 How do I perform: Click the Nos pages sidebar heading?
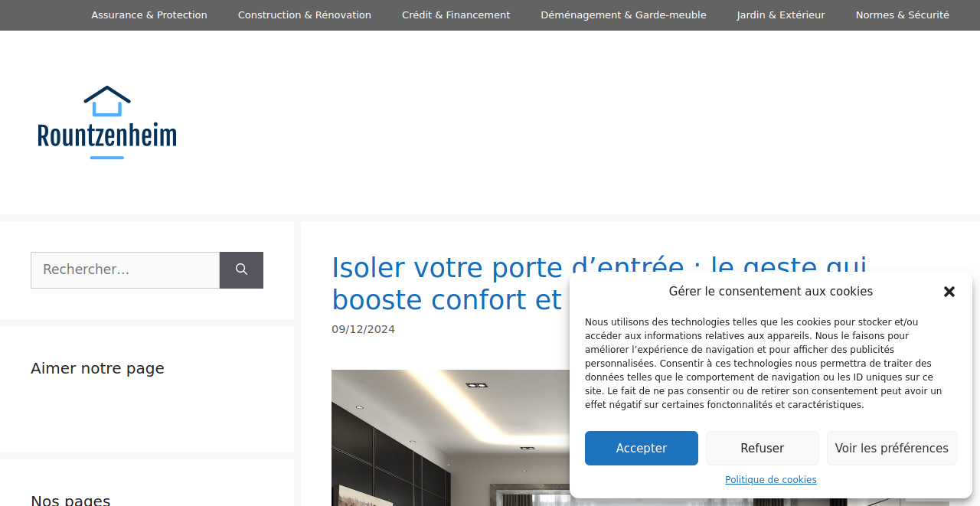click(x=70, y=501)
